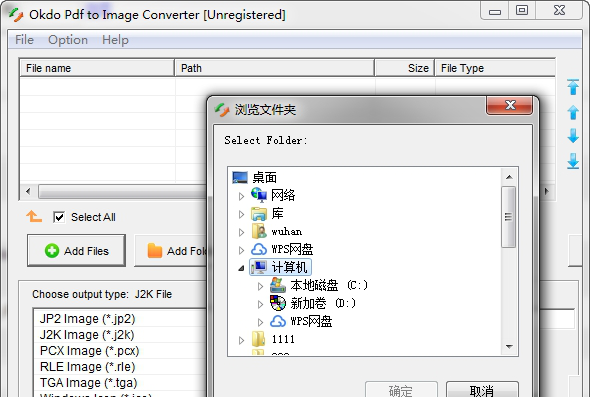Select 本地磁盘 (C:) label

pos(328,285)
